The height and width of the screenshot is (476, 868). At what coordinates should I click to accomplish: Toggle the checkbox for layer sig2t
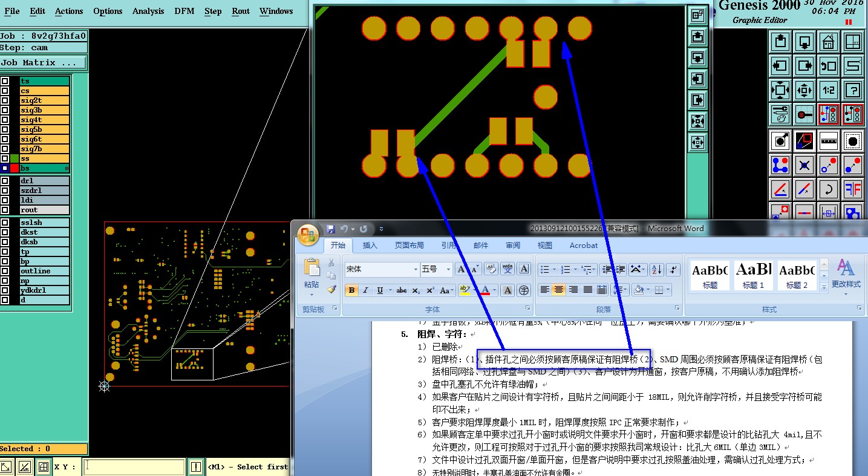coord(5,100)
